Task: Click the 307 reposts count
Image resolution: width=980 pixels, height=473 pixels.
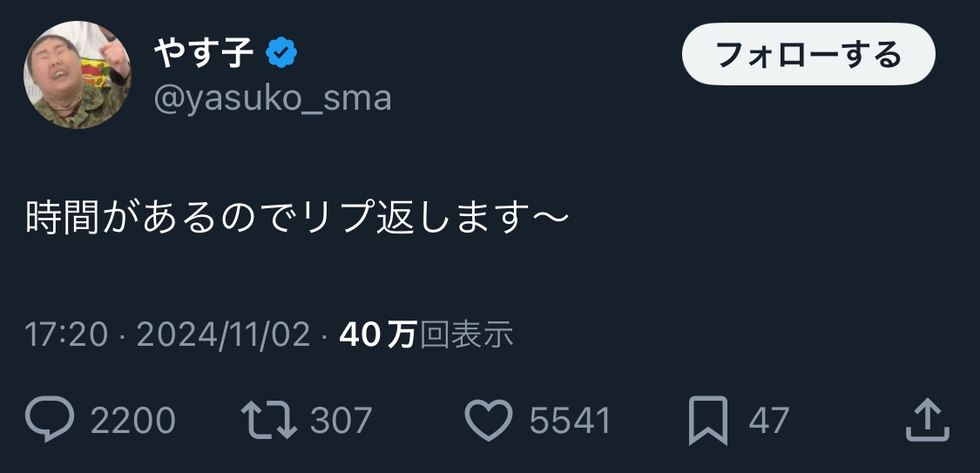Action: click(x=341, y=420)
